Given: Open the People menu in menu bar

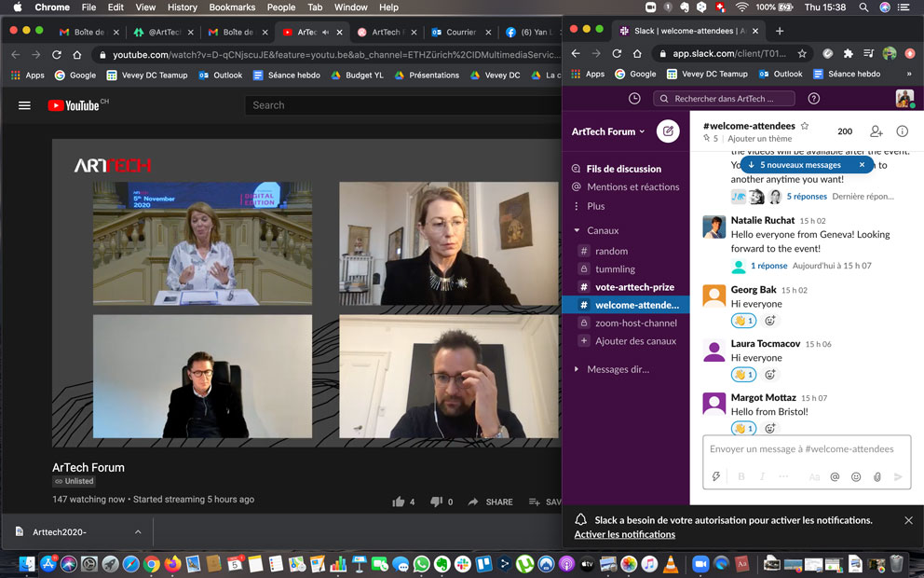Looking at the screenshot, I should tap(281, 7).
